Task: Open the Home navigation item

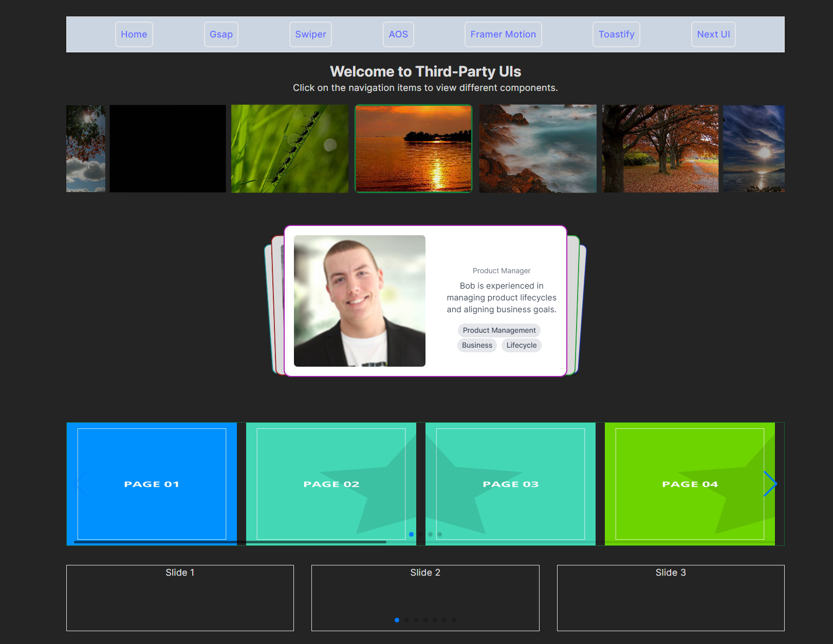Action: click(134, 34)
